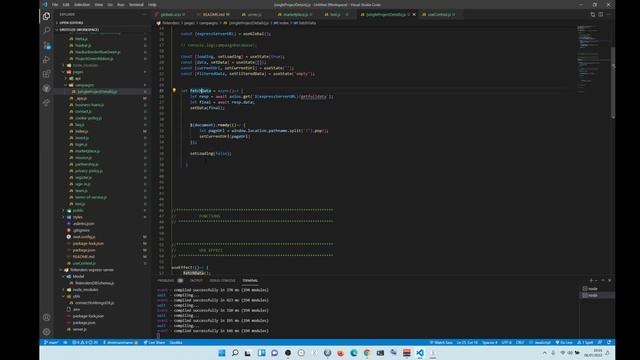The image size is (640, 360).
Task: Click the lightbulb code action icon
Action: 174,91
